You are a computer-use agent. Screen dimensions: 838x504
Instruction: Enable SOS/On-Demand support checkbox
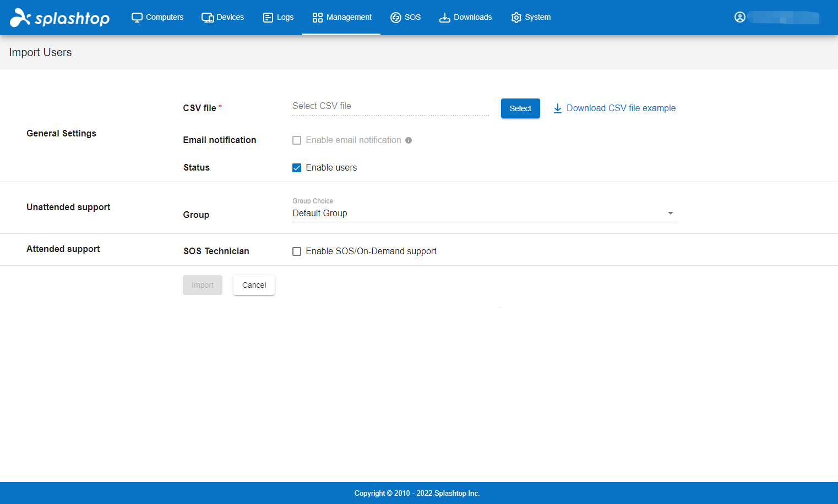pyautogui.click(x=297, y=251)
